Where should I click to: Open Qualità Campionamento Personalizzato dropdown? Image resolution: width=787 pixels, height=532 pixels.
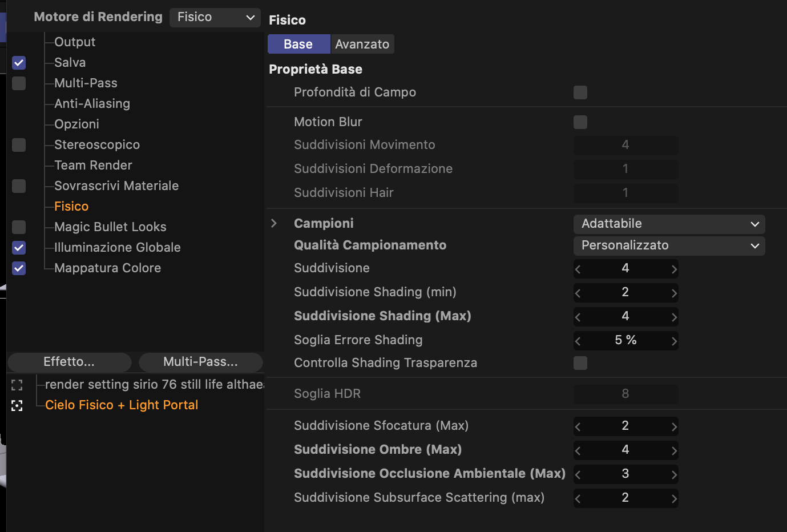(x=669, y=245)
